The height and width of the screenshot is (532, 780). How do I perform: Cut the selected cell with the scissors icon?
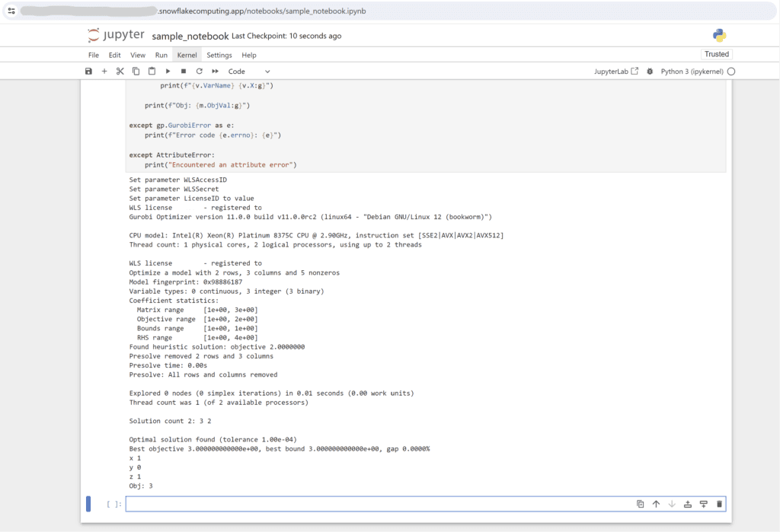coord(120,71)
